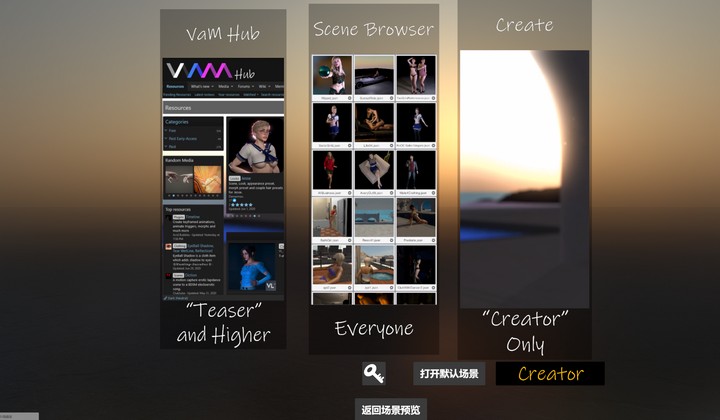Expand the Paid Early-Access category

[x=182, y=139]
